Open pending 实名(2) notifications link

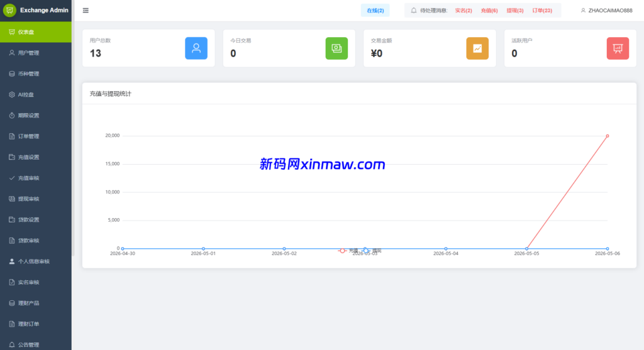[x=464, y=10]
